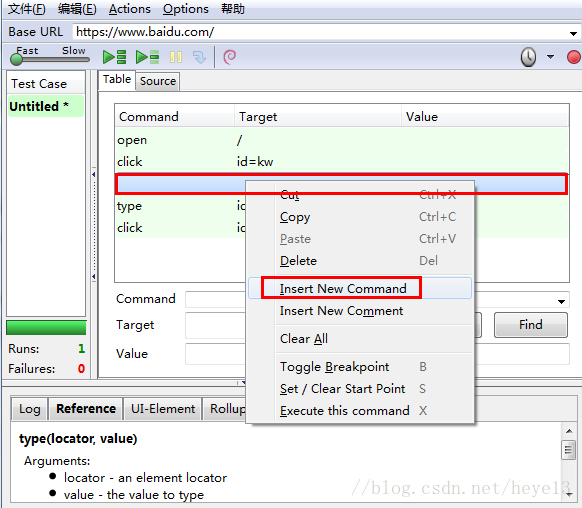Open the Actions menu
The image size is (582, 508).
(130, 9)
